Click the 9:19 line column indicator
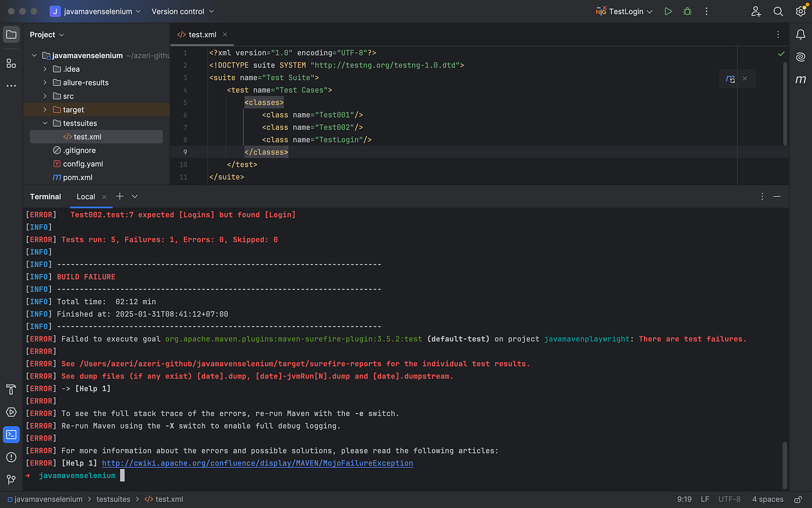This screenshot has height=508, width=812. click(x=684, y=499)
